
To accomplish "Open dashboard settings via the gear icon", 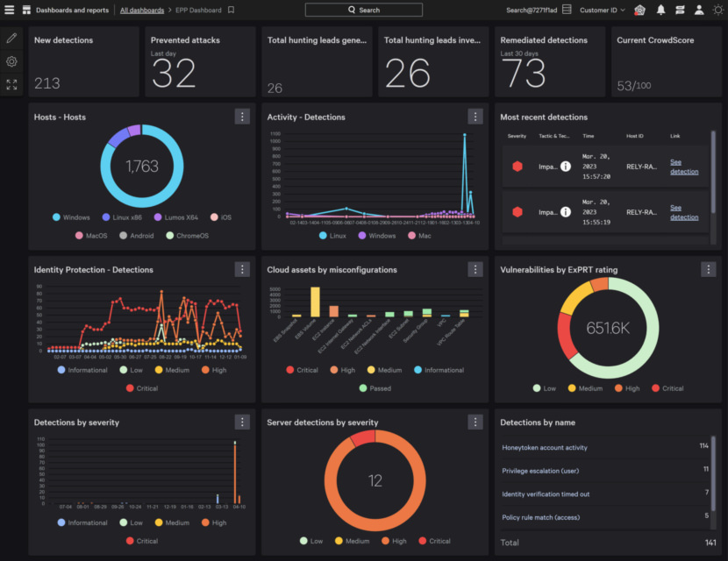I will 11,61.
